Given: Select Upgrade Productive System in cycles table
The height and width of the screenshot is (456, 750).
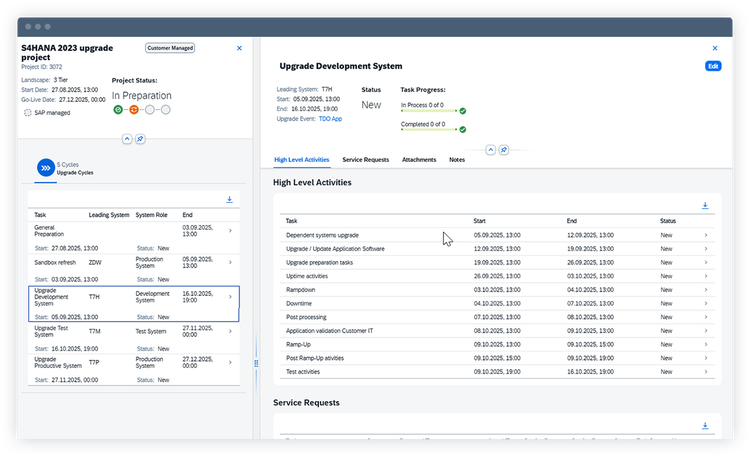Looking at the screenshot, I should point(58,362).
